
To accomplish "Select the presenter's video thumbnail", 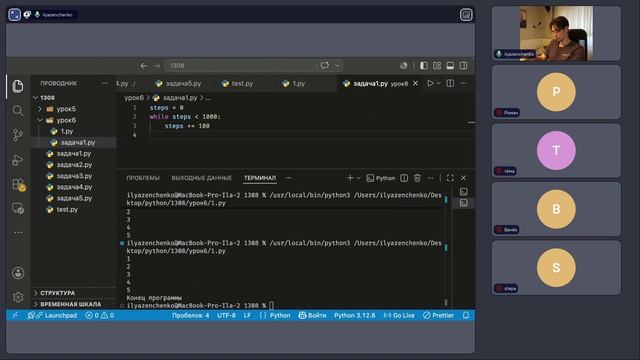I will point(556,33).
